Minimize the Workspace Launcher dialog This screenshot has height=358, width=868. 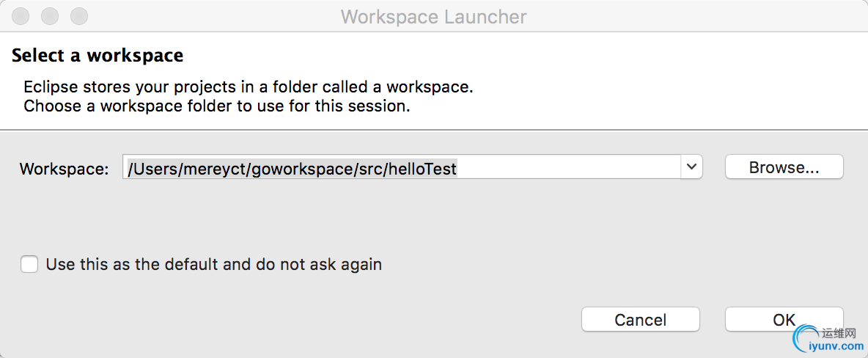coord(50,16)
